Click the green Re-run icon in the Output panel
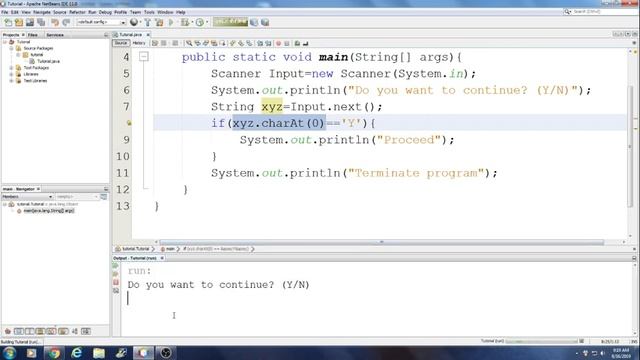640x360 pixels. click(x=116, y=266)
